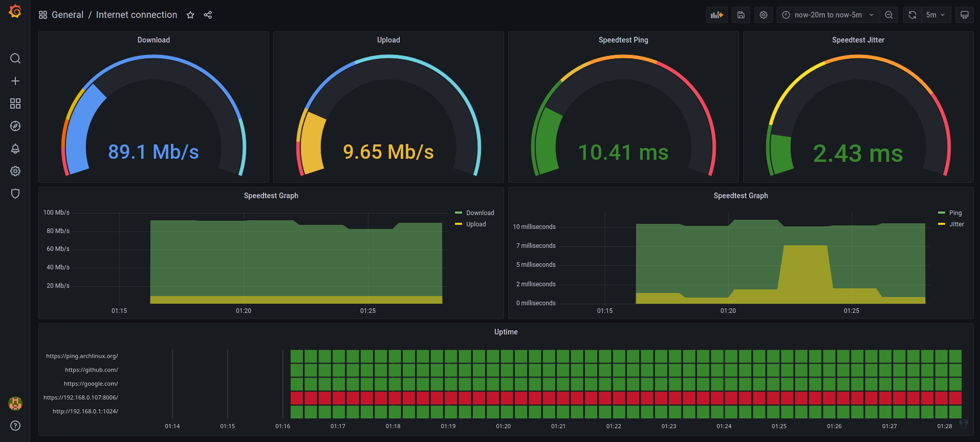980x442 pixels.
Task: Click the Internet connection dashboard title
Action: (x=137, y=15)
